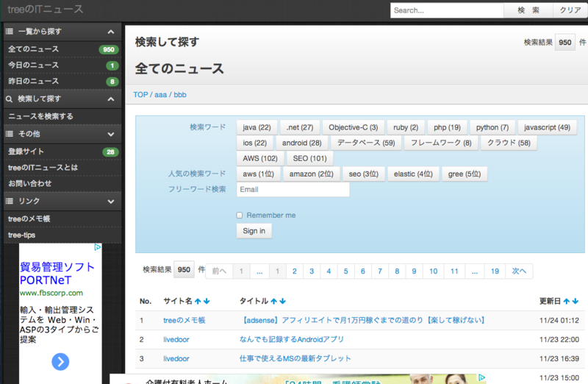588x384 pixels.
Task: Filter by SEO (101) keyword
Action: pyautogui.click(x=309, y=158)
